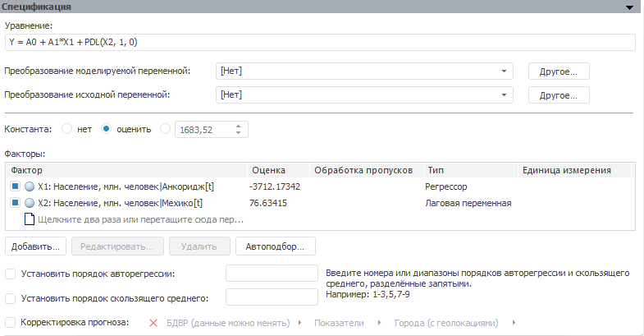Image resolution: width=644 pixels, height=336 pixels.
Task: Click into the Уравнение equation field
Action: [x=320, y=43]
